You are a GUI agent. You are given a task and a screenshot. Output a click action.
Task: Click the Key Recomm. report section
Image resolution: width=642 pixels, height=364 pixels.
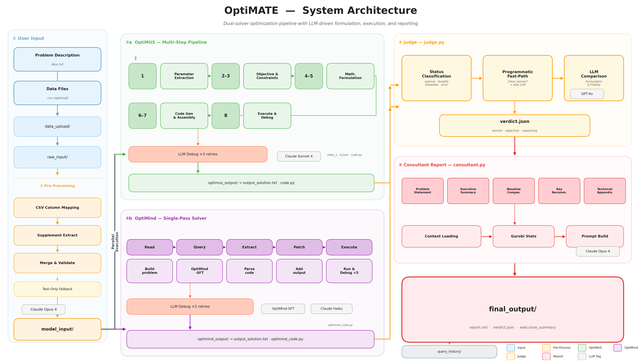(559, 191)
